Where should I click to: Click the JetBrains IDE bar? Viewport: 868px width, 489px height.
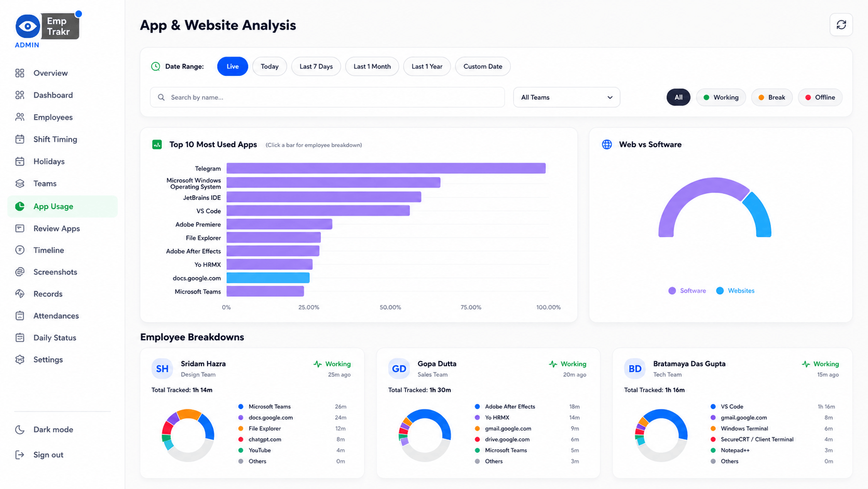323,197
